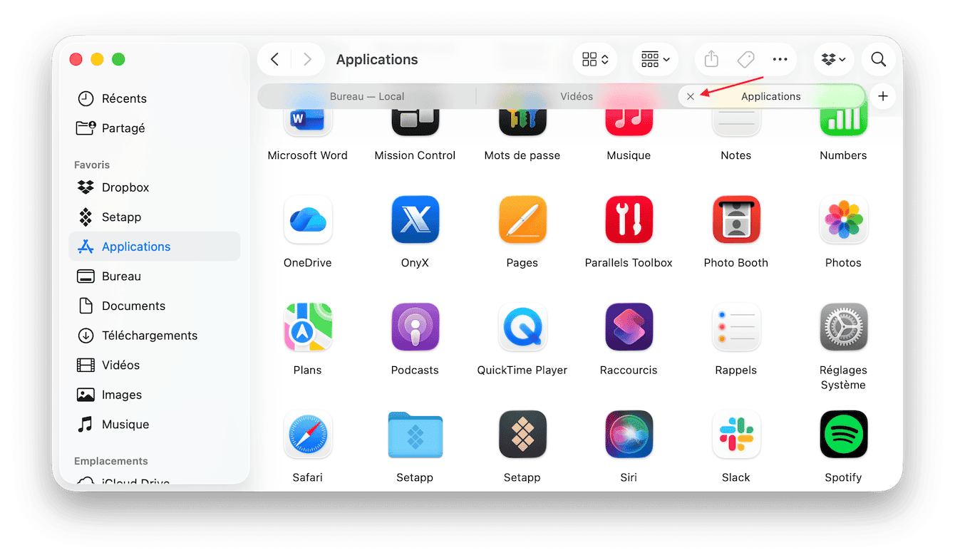Open the Raccourcis app
Image resolution: width=955 pixels, height=560 pixels.
tap(629, 327)
